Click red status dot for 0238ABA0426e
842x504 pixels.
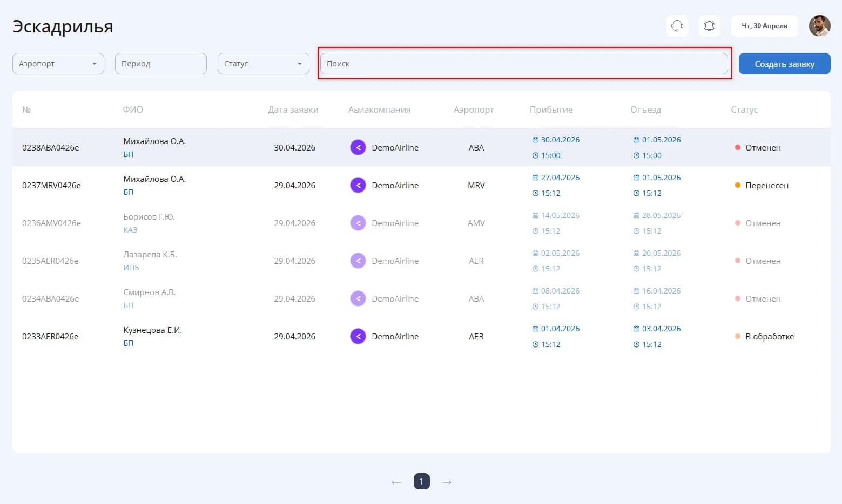tap(738, 147)
